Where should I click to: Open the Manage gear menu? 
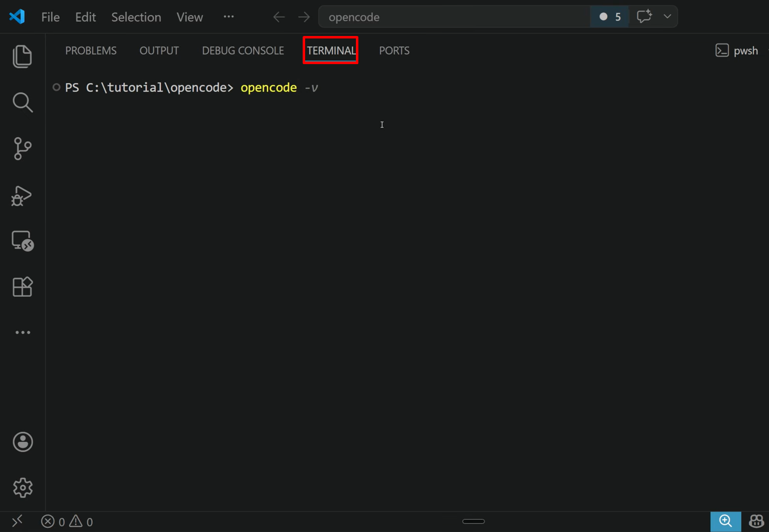point(23,488)
